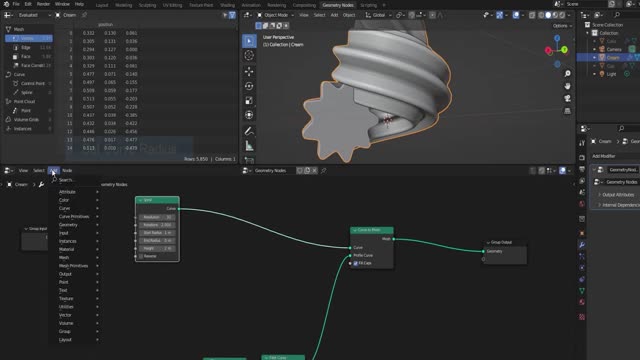Select the Annotate tool
Image resolution: width=640 pixels, height=360 pixels.
249,131
